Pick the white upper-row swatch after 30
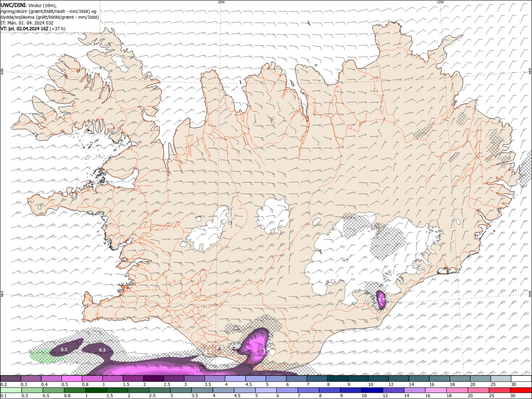This screenshot has height=399, width=532. [522, 379]
